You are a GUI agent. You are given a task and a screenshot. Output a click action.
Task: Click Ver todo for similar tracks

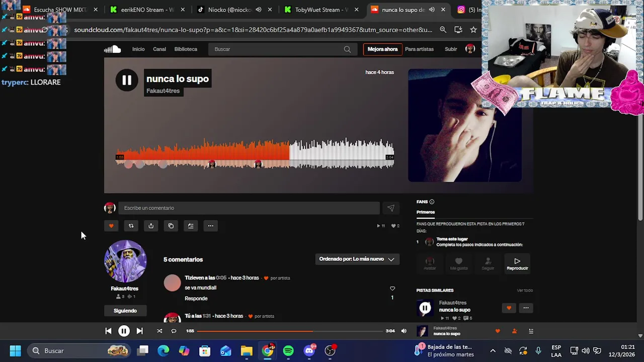tap(525, 290)
